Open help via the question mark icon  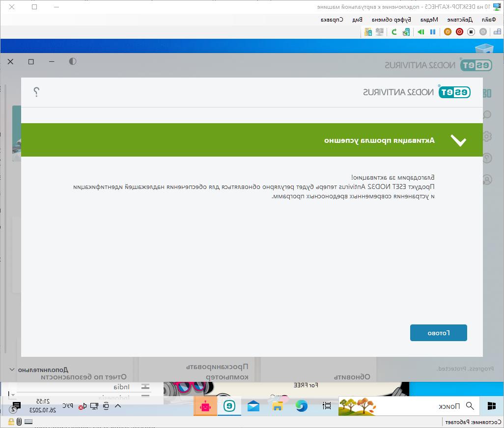point(36,92)
